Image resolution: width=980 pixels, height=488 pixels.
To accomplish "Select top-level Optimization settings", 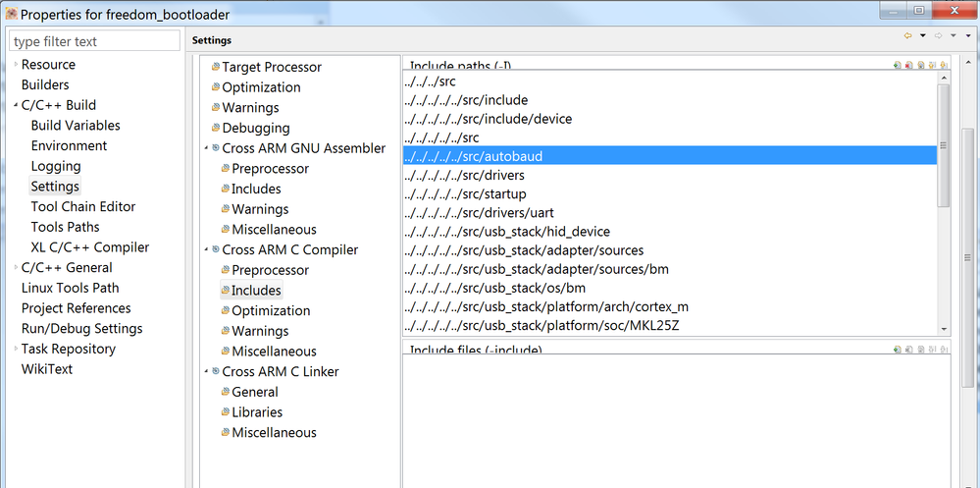I will click(261, 87).
